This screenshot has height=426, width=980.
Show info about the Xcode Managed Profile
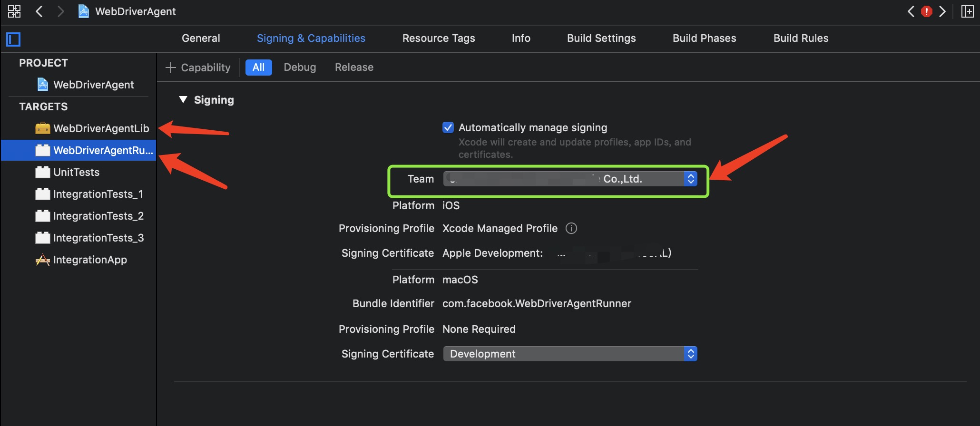pos(571,228)
